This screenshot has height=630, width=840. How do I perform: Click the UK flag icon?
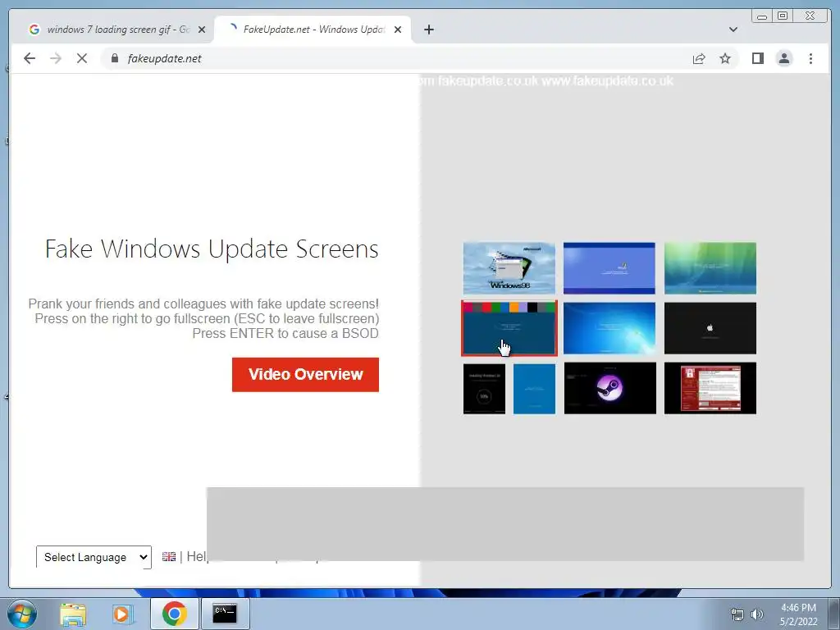169,557
